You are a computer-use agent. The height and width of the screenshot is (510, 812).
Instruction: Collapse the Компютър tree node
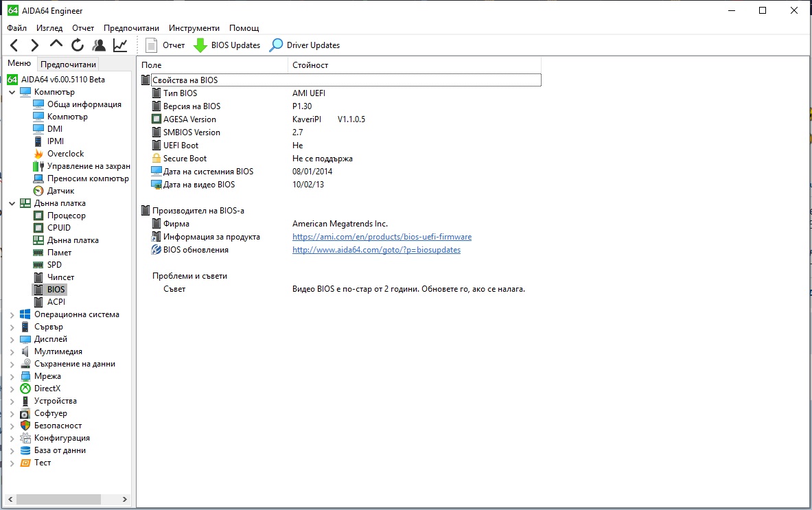(12, 92)
